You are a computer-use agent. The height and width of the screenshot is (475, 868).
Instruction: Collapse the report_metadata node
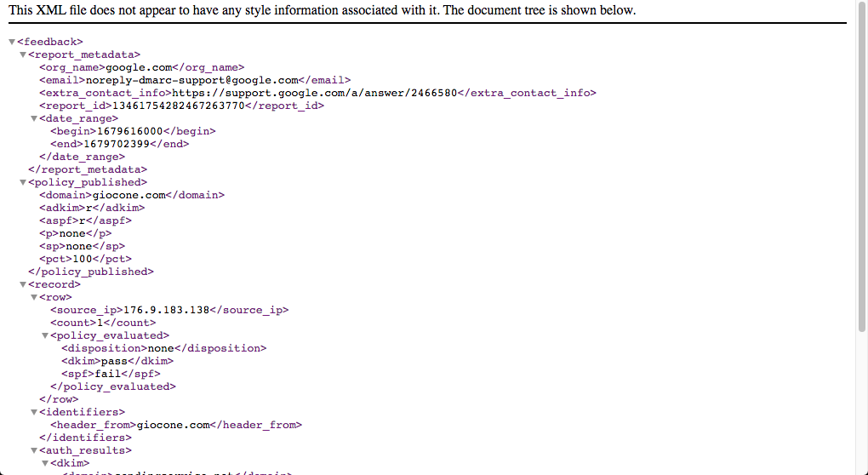click(x=23, y=54)
